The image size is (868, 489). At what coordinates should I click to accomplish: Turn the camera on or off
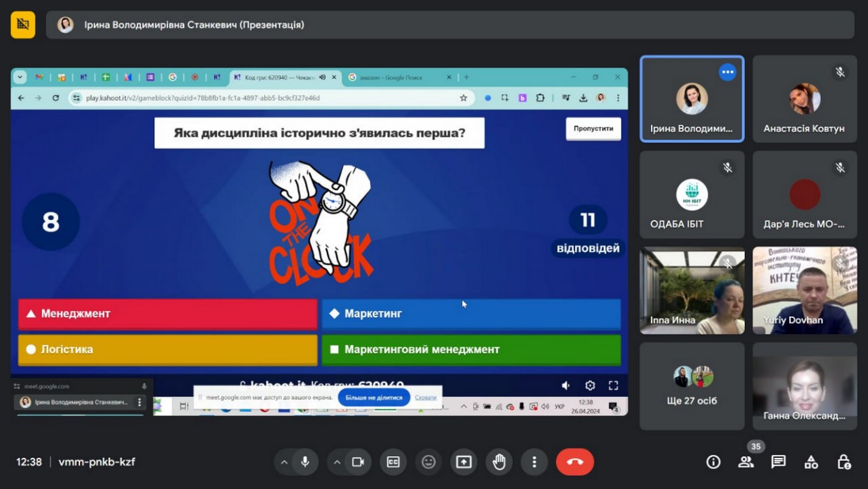358,462
